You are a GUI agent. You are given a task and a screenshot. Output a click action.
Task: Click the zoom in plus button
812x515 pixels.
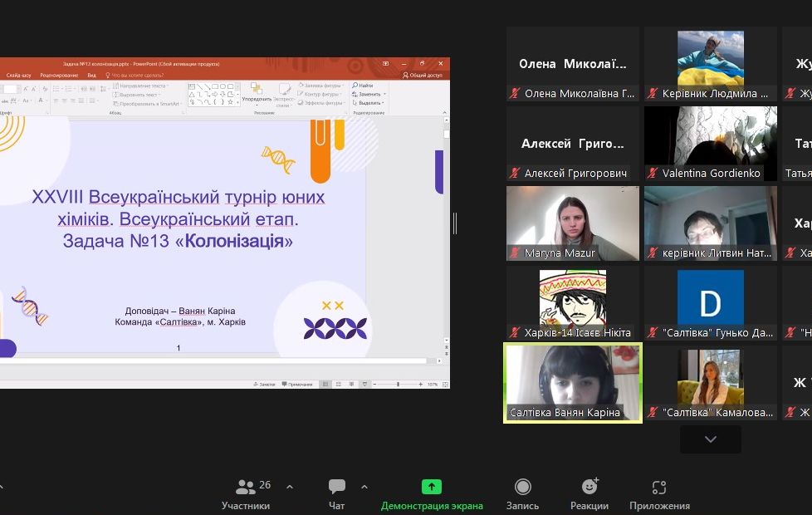[420, 385]
